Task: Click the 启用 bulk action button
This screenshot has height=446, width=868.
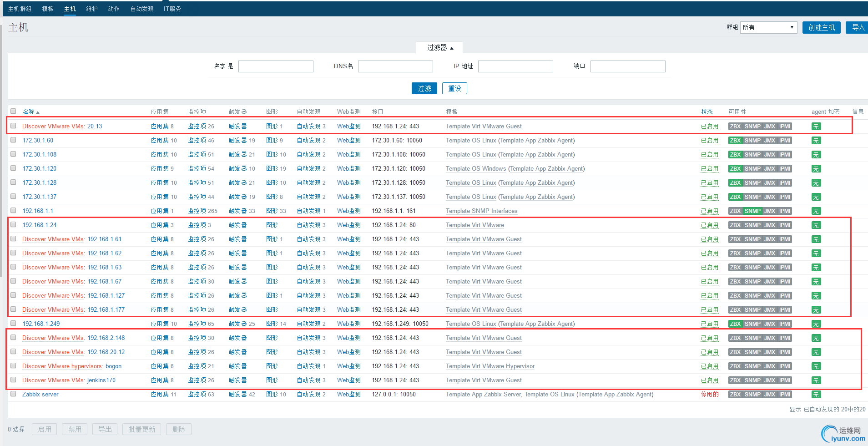Action: point(45,429)
